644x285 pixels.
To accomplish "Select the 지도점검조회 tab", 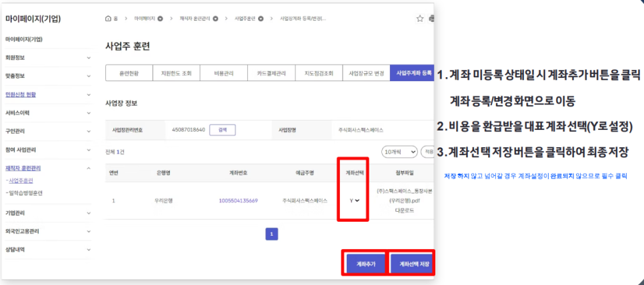I will click(x=319, y=73).
